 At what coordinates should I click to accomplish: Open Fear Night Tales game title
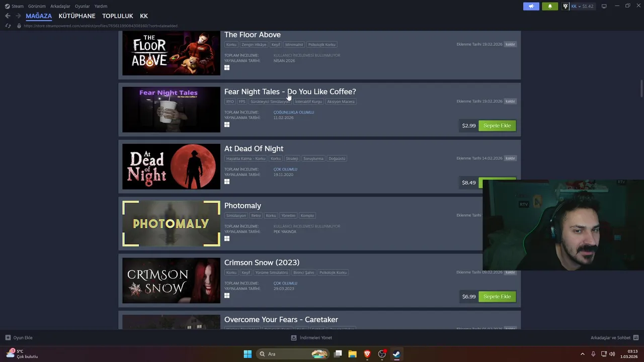pyautogui.click(x=290, y=92)
